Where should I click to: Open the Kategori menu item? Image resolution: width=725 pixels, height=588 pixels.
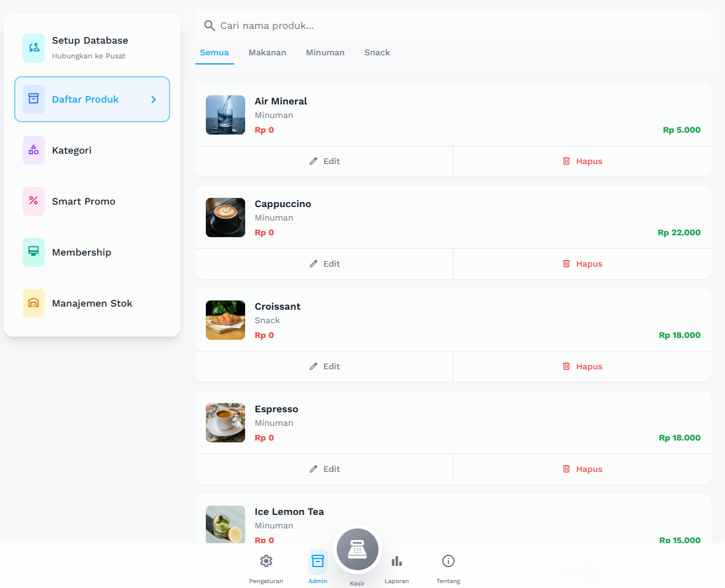pyautogui.click(x=92, y=151)
